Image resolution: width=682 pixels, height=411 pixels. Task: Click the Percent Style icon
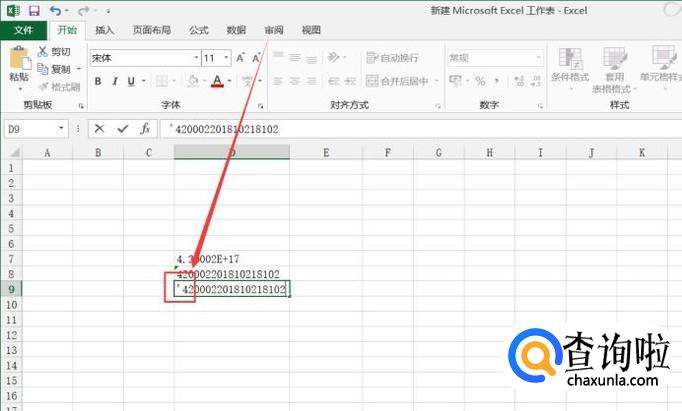[480, 81]
